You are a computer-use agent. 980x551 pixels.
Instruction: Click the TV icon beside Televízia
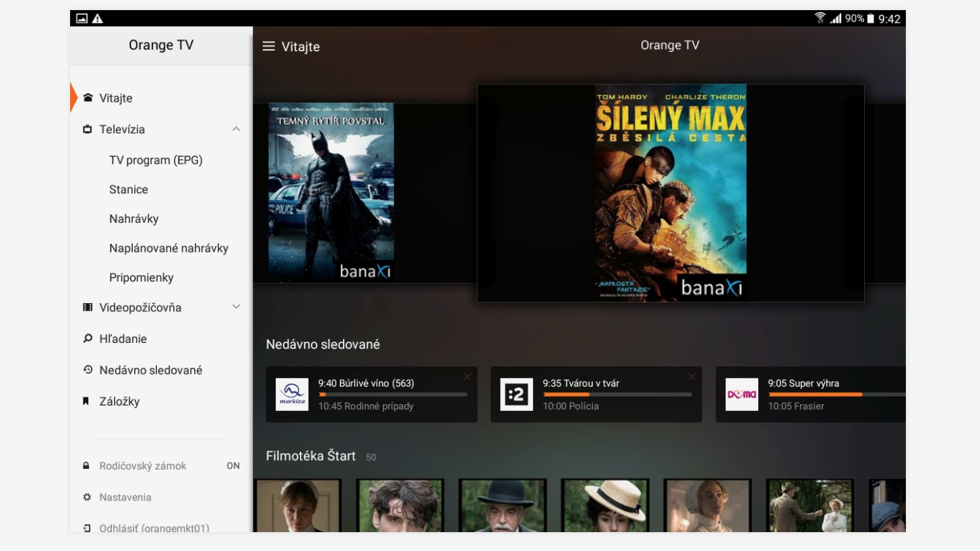(87, 129)
